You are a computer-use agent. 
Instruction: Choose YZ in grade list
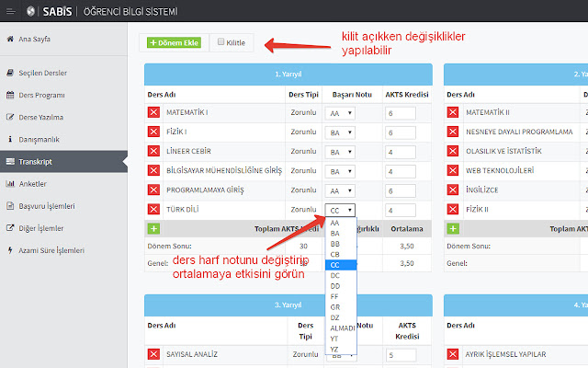[341, 349]
